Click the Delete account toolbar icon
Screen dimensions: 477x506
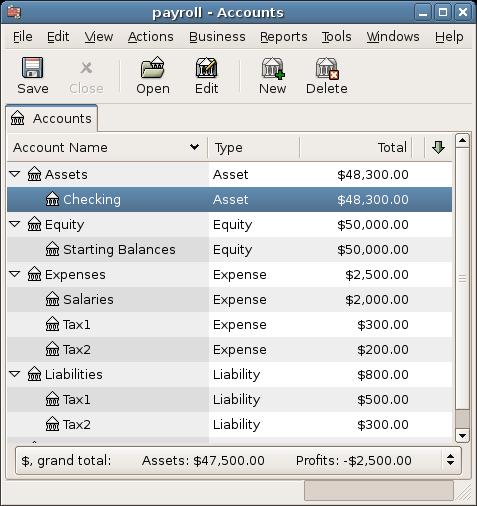pos(327,68)
